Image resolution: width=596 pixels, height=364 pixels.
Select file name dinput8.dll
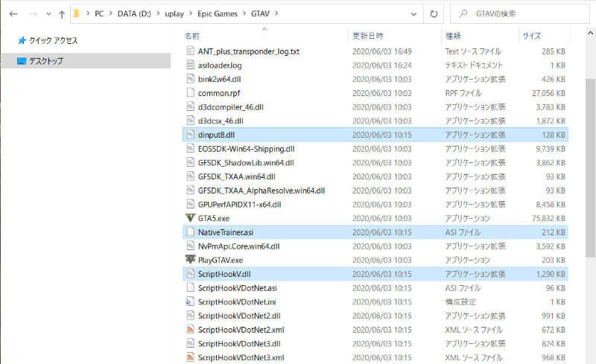pos(216,135)
